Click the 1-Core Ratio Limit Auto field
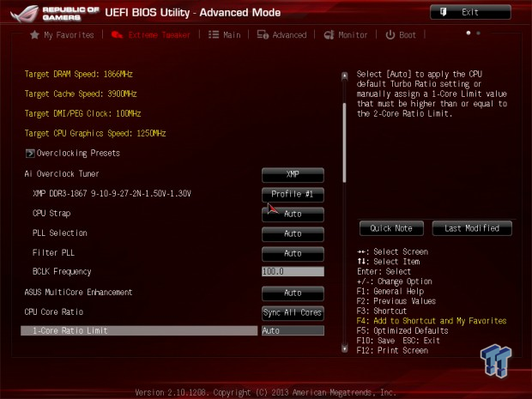Viewport: 532px width, 399px height. [293, 330]
